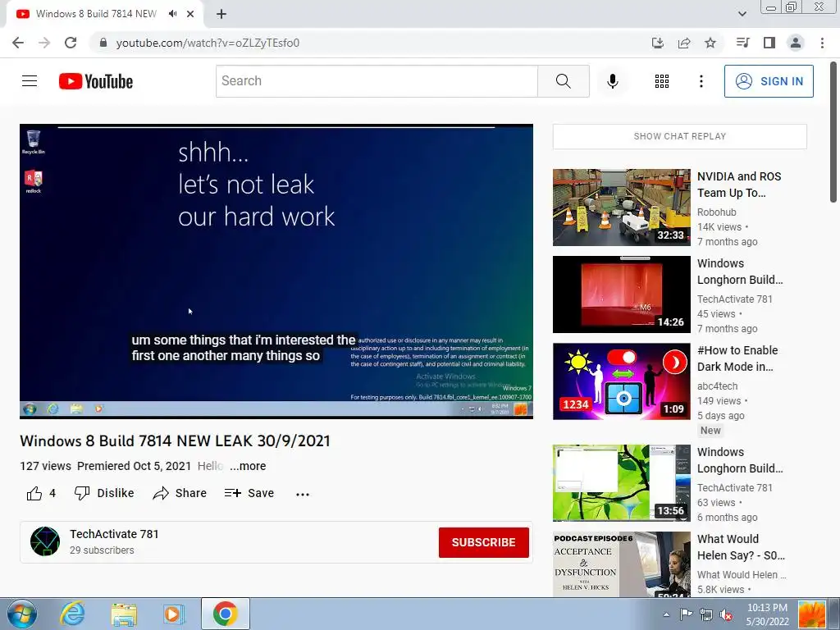This screenshot has height=630, width=840.
Task: Click the page vertical scrollbar
Action: [x=833, y=132]
